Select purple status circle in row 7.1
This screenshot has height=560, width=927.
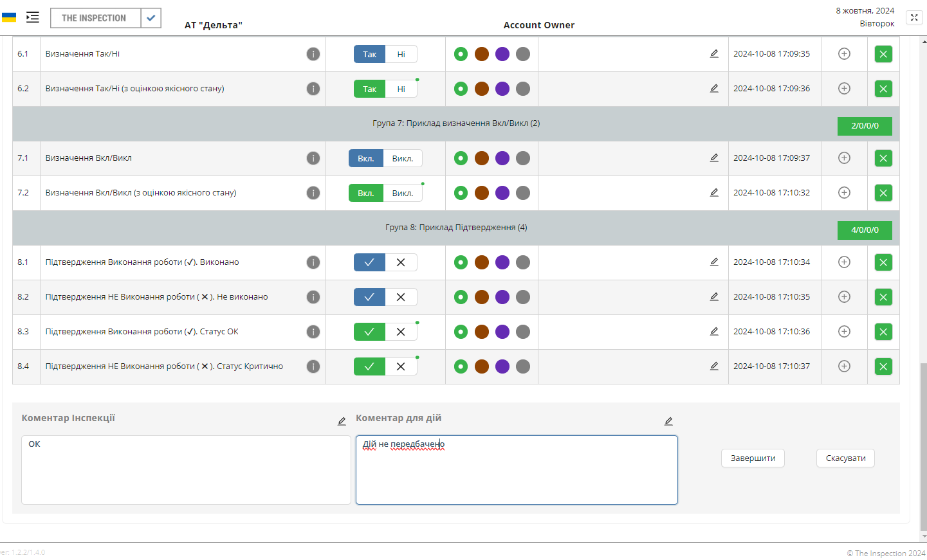click(x=502, y=158)
